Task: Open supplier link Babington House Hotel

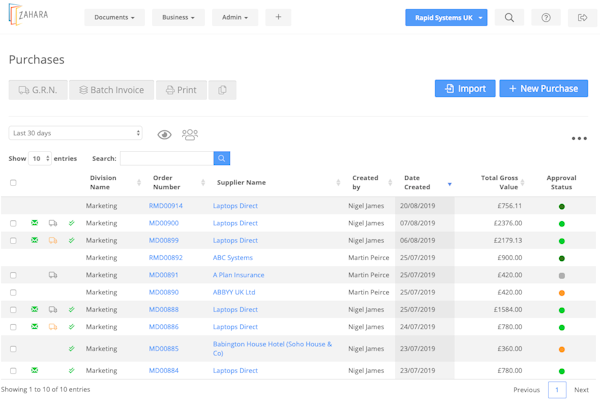Action: point(272,349)
